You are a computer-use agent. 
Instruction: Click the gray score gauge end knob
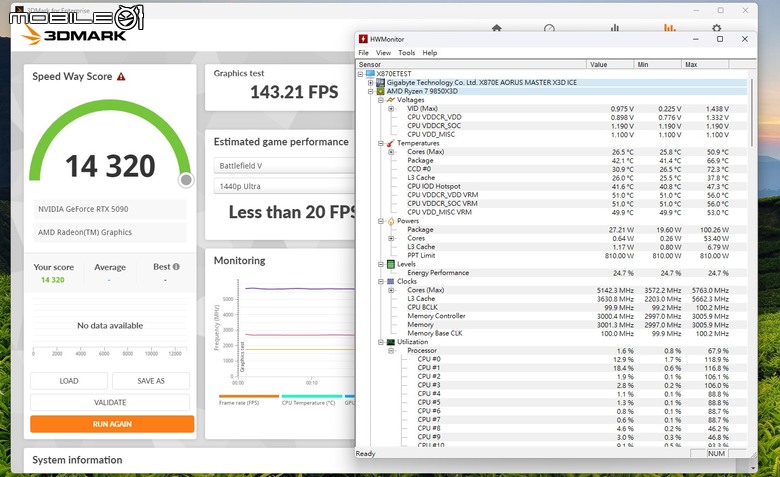186,180
